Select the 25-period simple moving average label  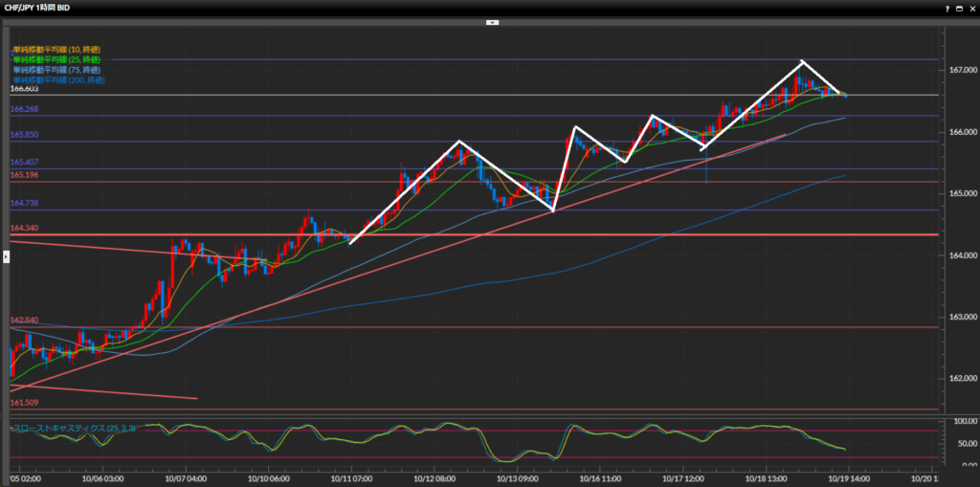tap(56, 59)
